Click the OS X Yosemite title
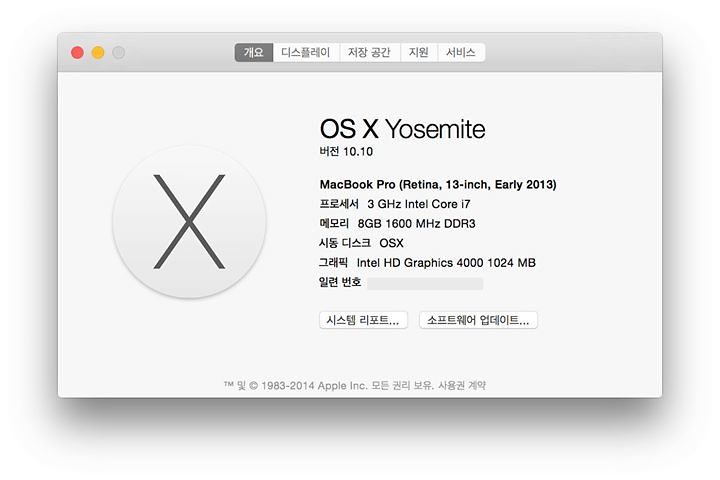Screen dimensions: 720x480 [402, 129]
